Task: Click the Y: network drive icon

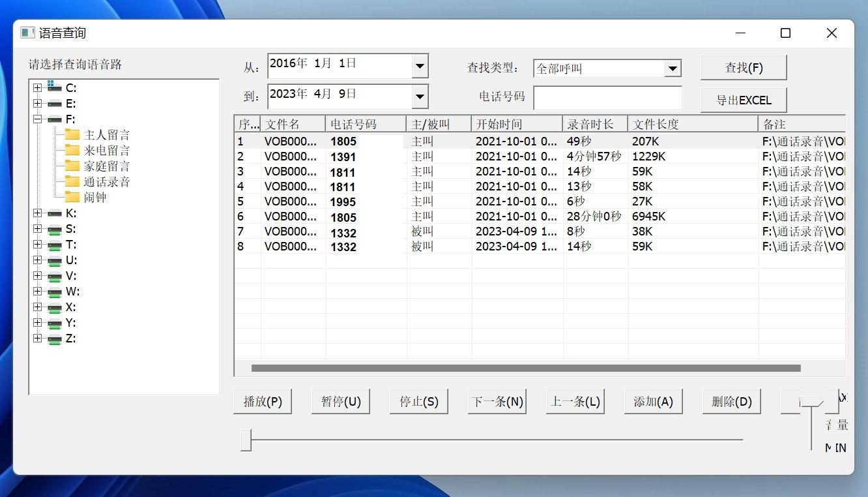Action: (x=54, y=323)
